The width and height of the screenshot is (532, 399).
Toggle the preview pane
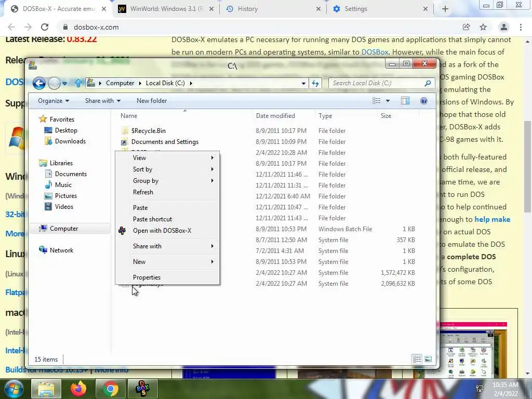coord(405,101)
